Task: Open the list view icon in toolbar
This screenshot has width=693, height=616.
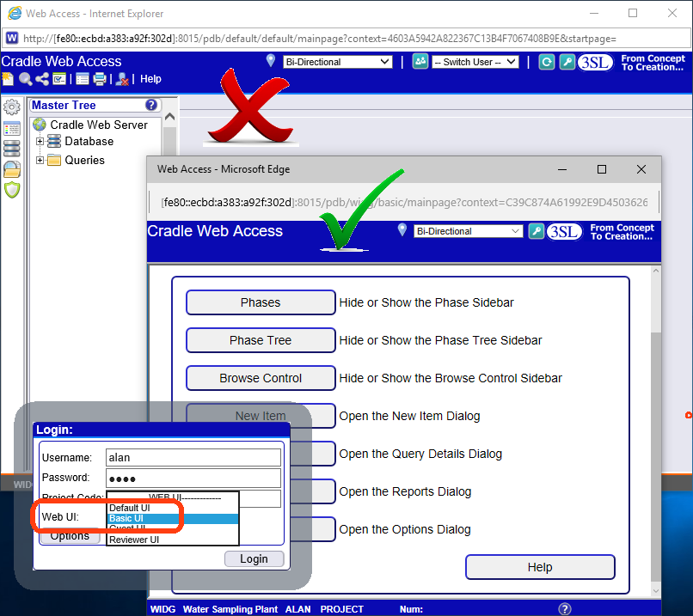Action: tap(83, 79)
